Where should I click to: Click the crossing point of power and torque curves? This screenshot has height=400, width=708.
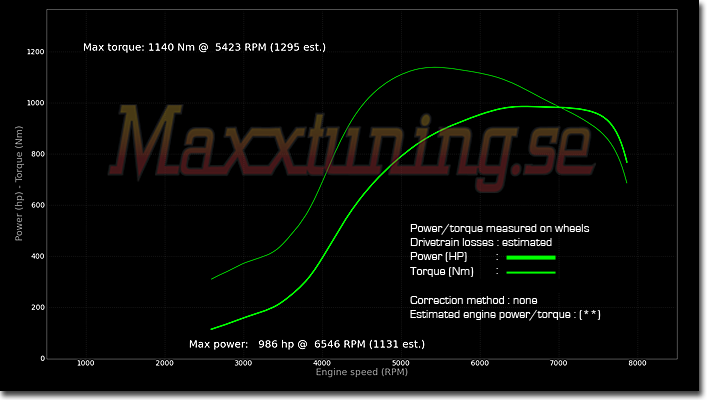pyautogui.click(x=560, y=107)
